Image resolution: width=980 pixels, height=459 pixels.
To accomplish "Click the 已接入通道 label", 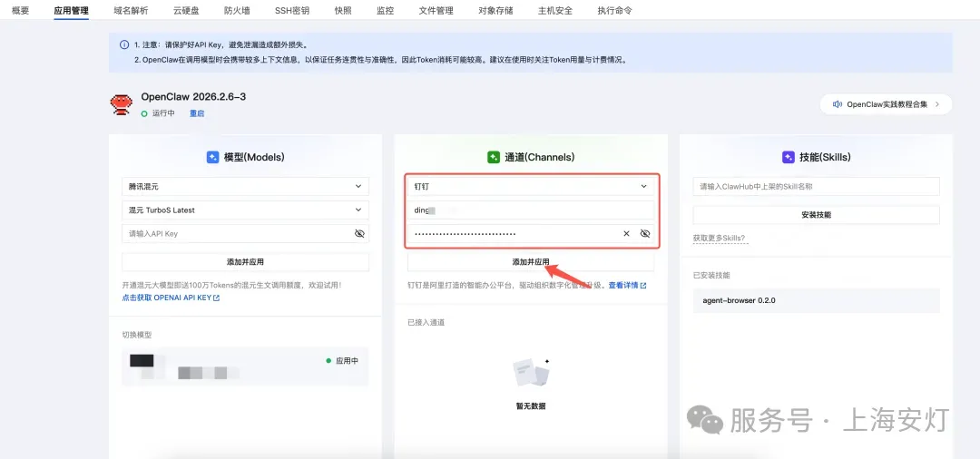I will 426,322.
